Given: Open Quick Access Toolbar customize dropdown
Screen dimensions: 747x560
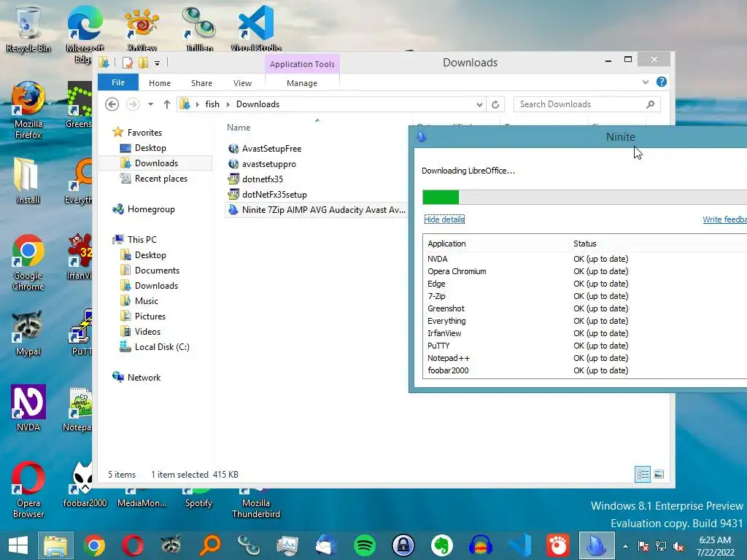Looking at the screenshot, I should coord(158,63).
